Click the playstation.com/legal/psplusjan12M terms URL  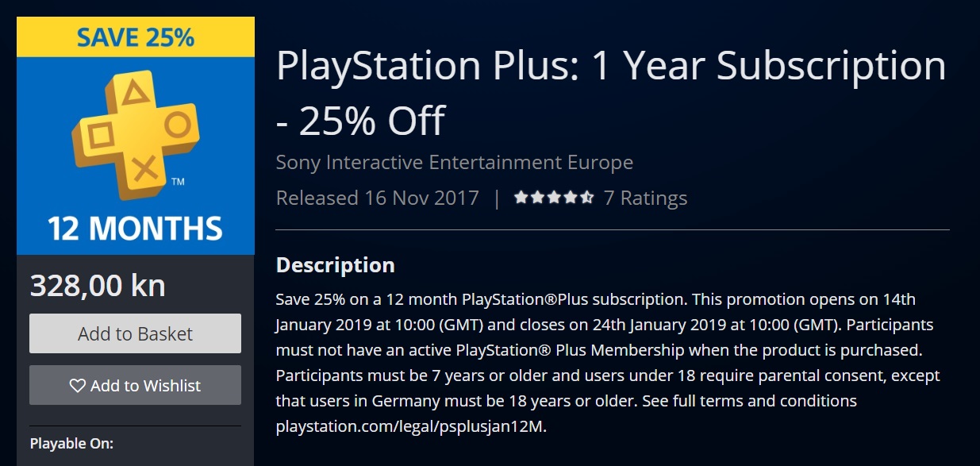(411, 426)
